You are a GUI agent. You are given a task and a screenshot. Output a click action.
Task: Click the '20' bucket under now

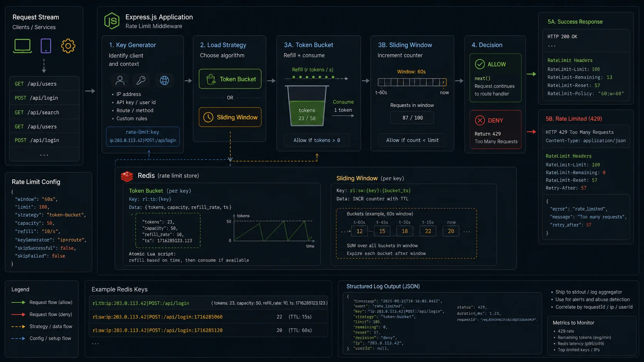coord(451,231)
